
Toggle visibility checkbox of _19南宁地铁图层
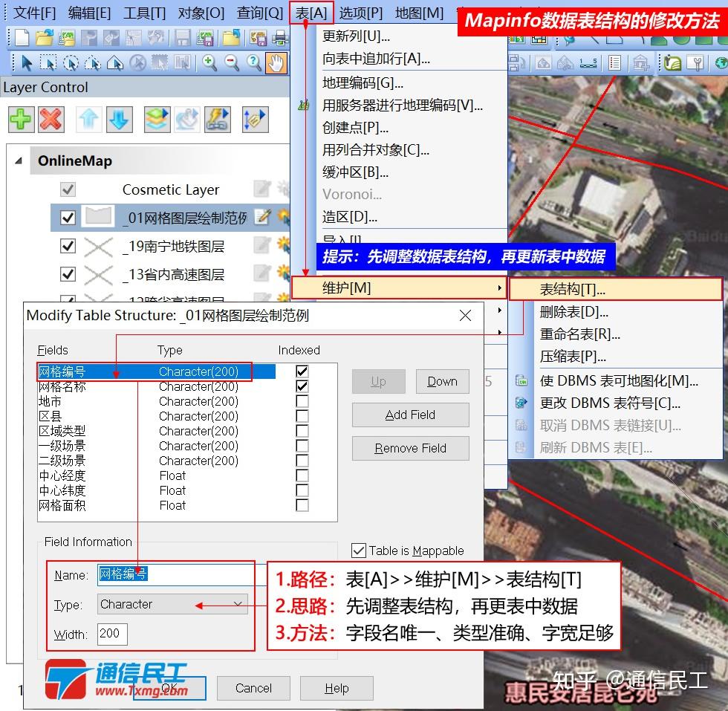coord(68,246)
